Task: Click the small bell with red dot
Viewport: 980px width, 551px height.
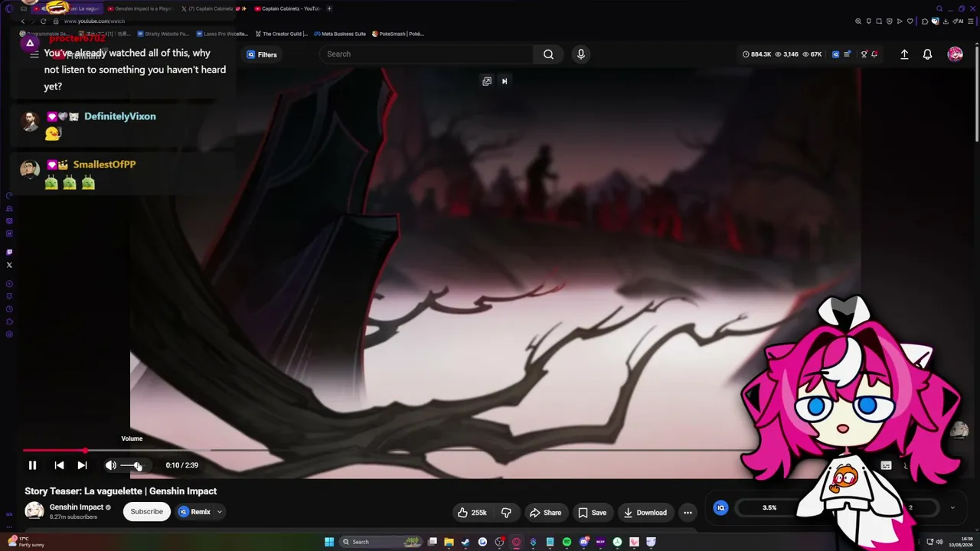Action: pyautogui.click(x=874, y=54)
